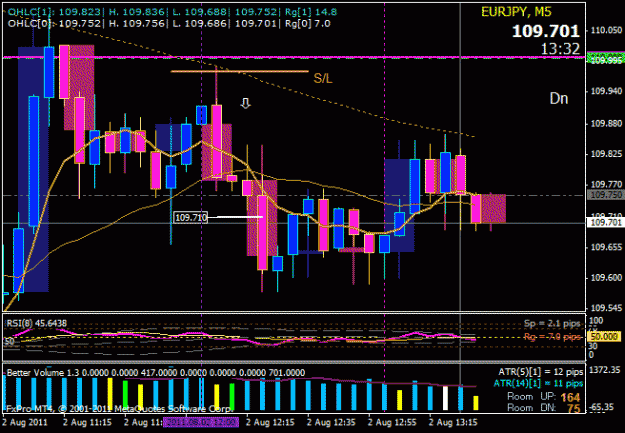The height and width of the screenshot is (433, 625).
Task: Click the 13:32 clock readout
Action: (x=560, y=49)
